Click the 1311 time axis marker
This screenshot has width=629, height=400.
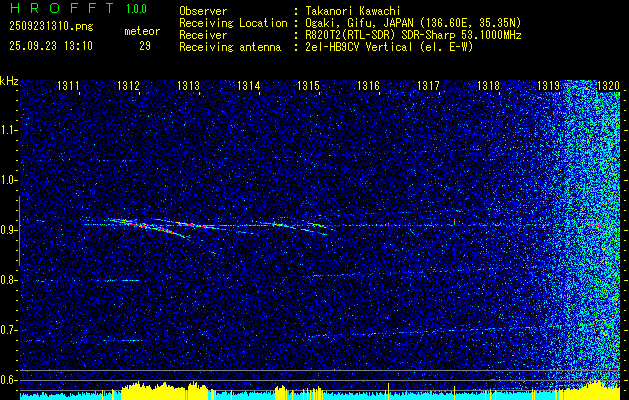click(68, 85)
